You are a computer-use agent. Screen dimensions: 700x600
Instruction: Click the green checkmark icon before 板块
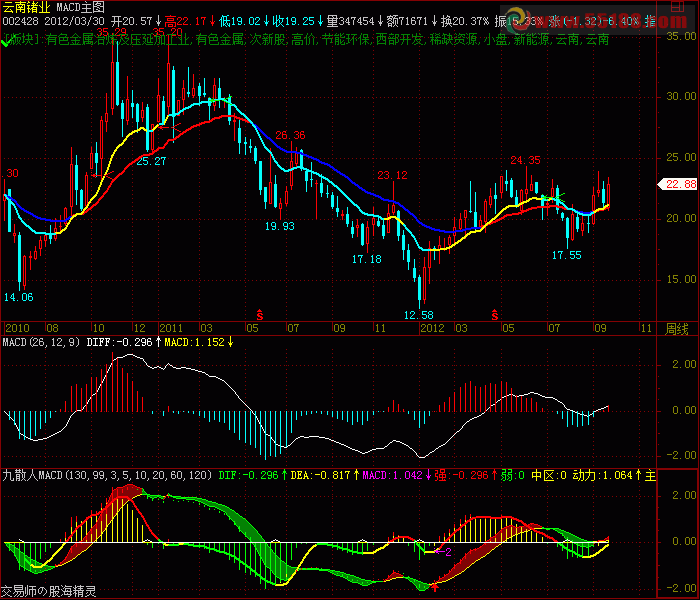(7, 43)
